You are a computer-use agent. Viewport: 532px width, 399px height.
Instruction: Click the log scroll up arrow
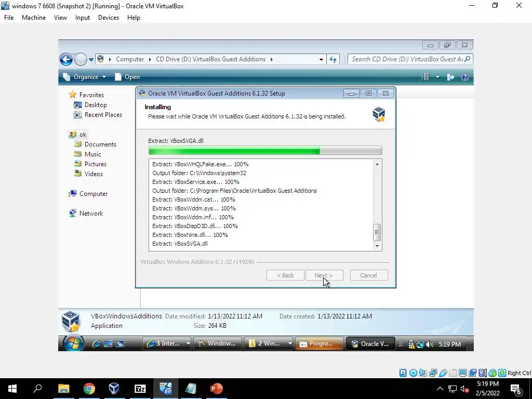point(377,164)
